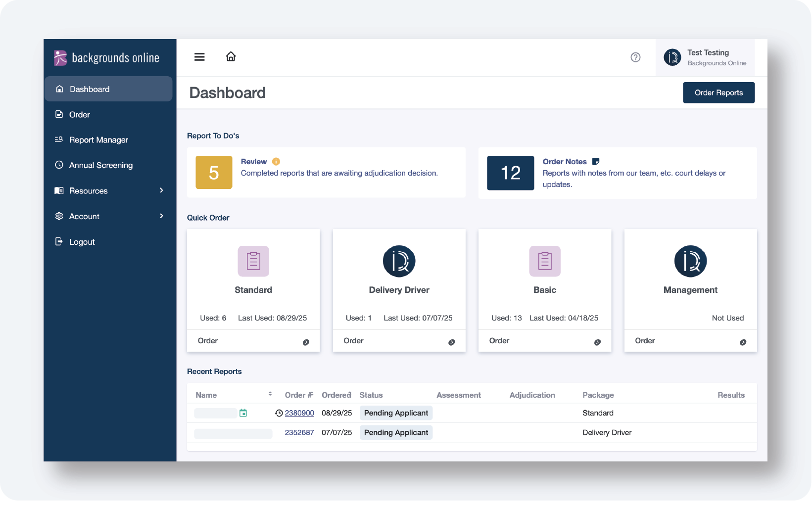Click arrow icon on Basic Order row
The image size is (812, 507).
click(597, 342)
